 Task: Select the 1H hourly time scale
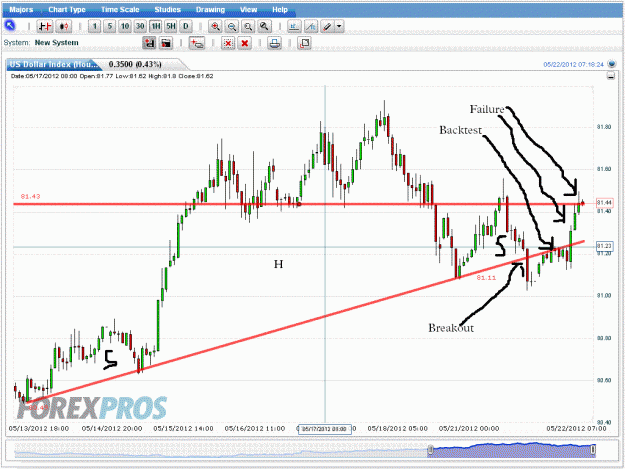click(x=155, y=27)
